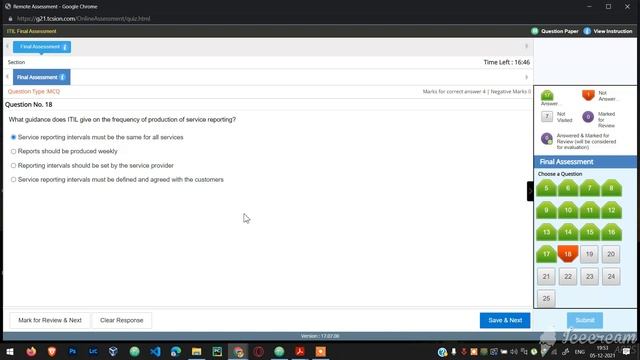Open Brave browser from taskbar
The image size is (640, 360).
(x=52, y=351)
